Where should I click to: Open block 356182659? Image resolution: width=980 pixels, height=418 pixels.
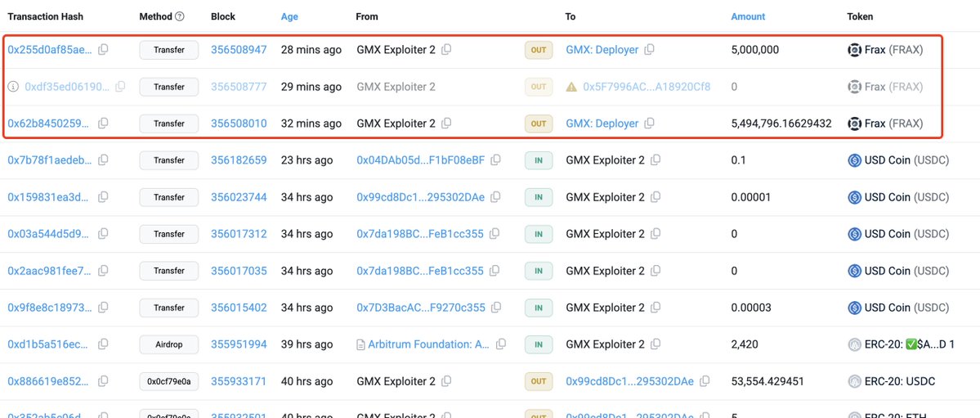[x=239, y=160]
